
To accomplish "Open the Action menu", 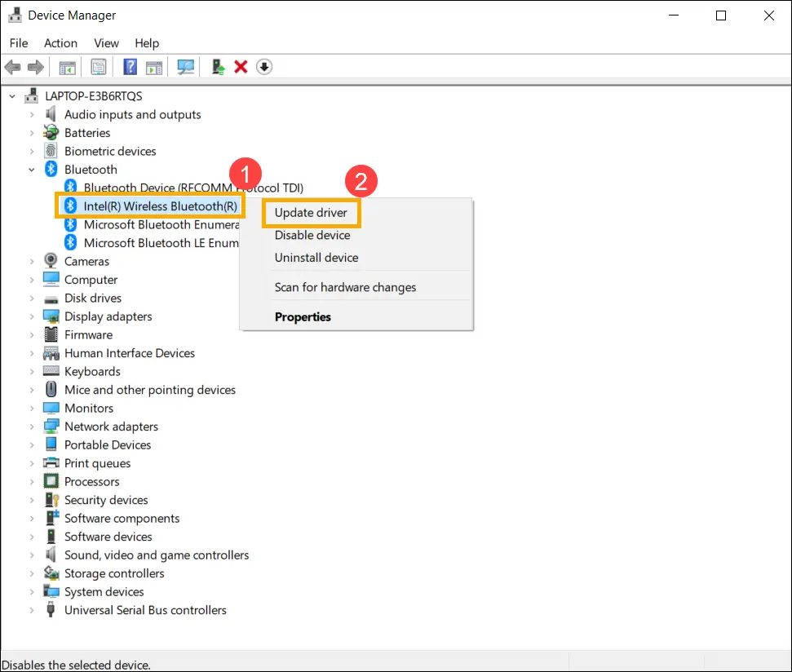I will coord(60,43).
